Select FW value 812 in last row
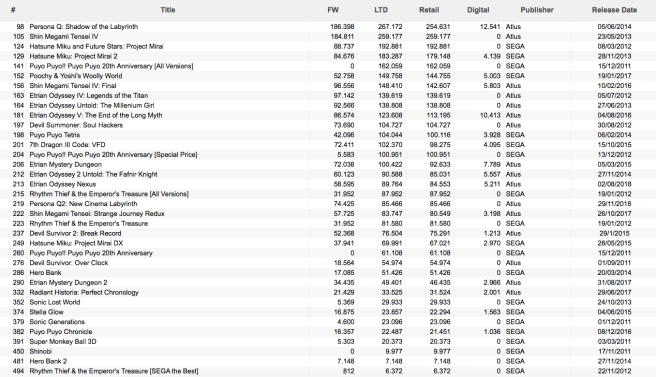Screen dimensions: 656x377 (x=348, y=371)
